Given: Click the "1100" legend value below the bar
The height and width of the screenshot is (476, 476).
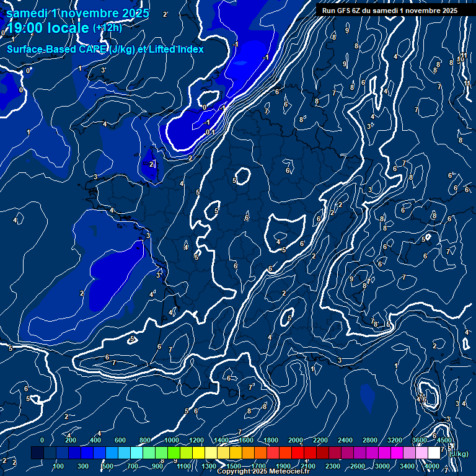Looking at the screenshot, I should tap(184, 466).
